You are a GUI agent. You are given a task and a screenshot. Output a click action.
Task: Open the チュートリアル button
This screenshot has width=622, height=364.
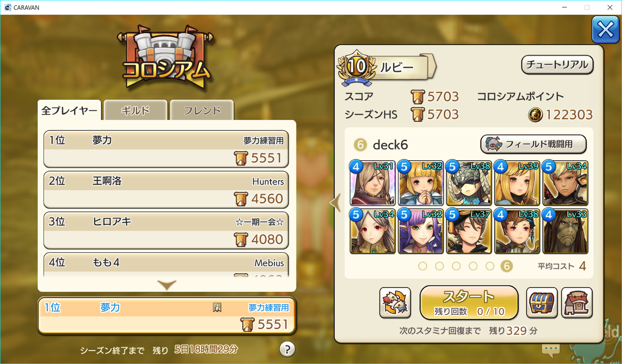click(557, 65)
